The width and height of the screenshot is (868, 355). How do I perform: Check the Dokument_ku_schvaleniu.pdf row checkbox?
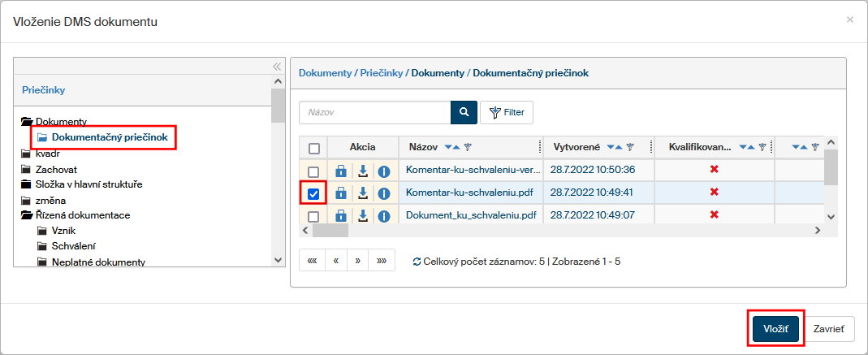pos(313,215)
